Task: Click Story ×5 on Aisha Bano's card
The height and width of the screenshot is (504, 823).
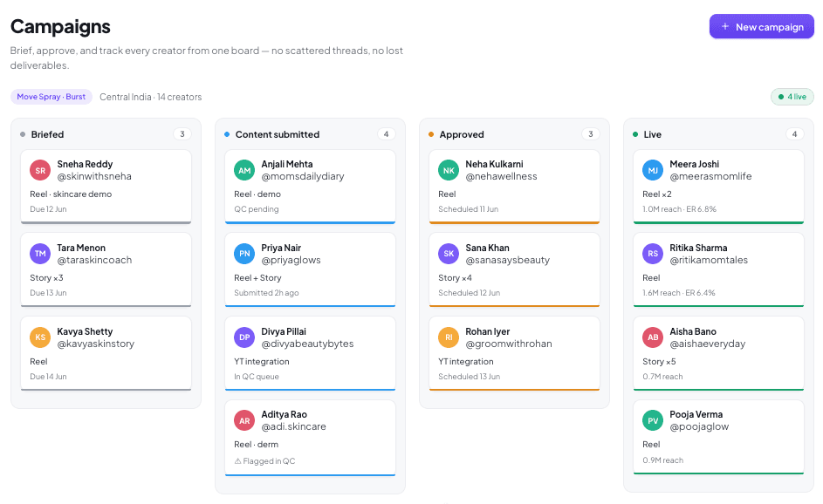Action: tap(659, 361)
